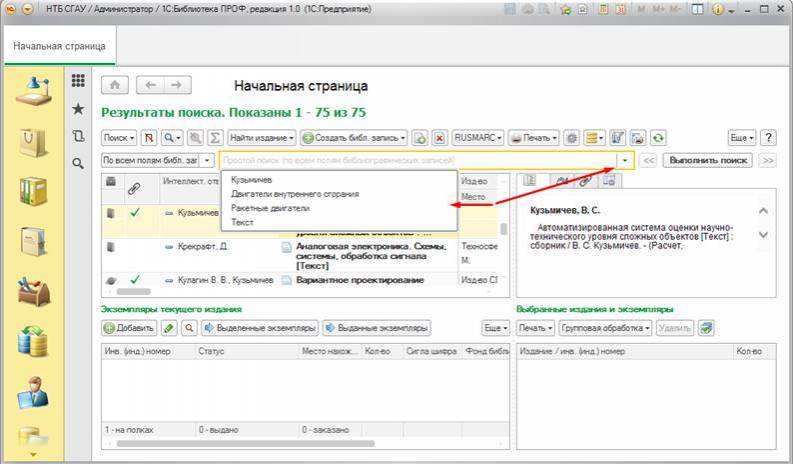Open the green folders sidebar section
Screen dimensions: 793x464
point(33,190)
